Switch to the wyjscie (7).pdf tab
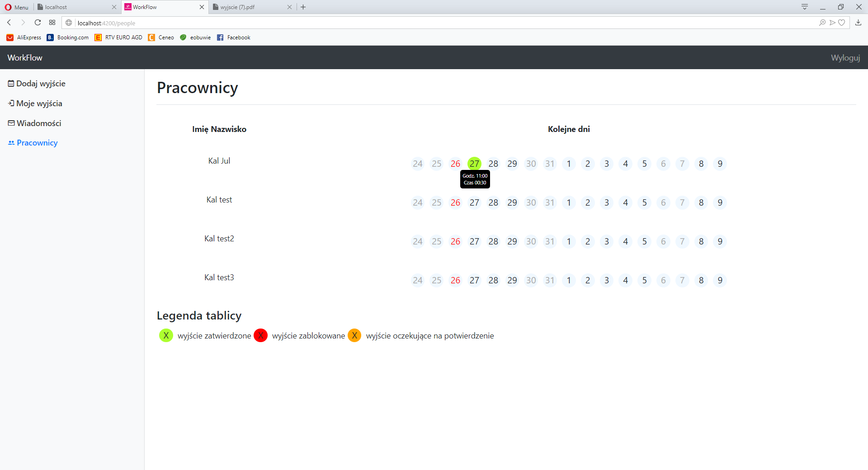 click(252, 7)
